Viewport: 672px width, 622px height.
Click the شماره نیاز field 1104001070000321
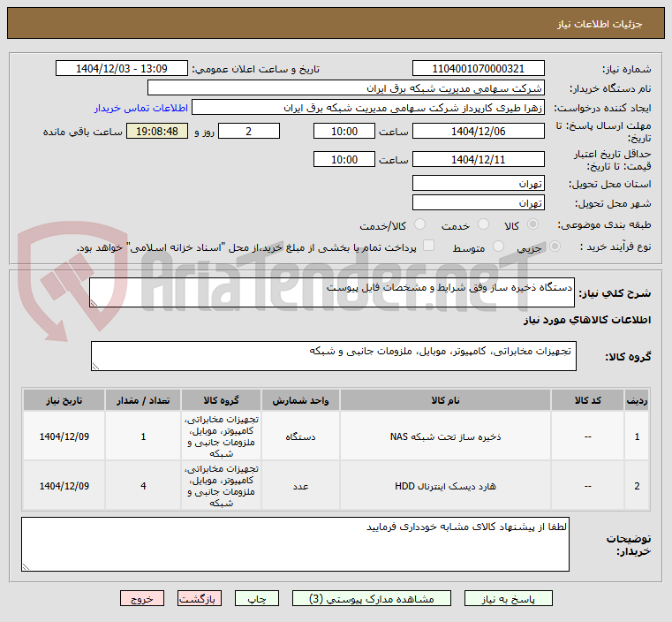[479, 69]
